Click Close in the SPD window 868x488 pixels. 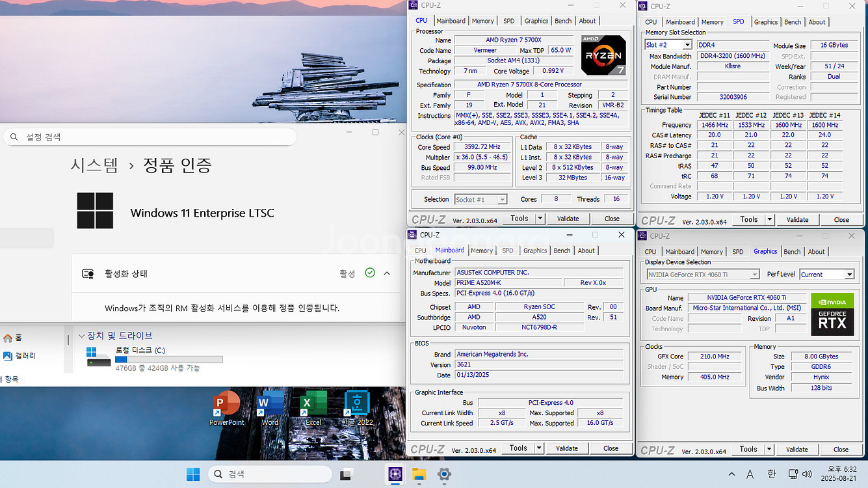pos(841,220)
